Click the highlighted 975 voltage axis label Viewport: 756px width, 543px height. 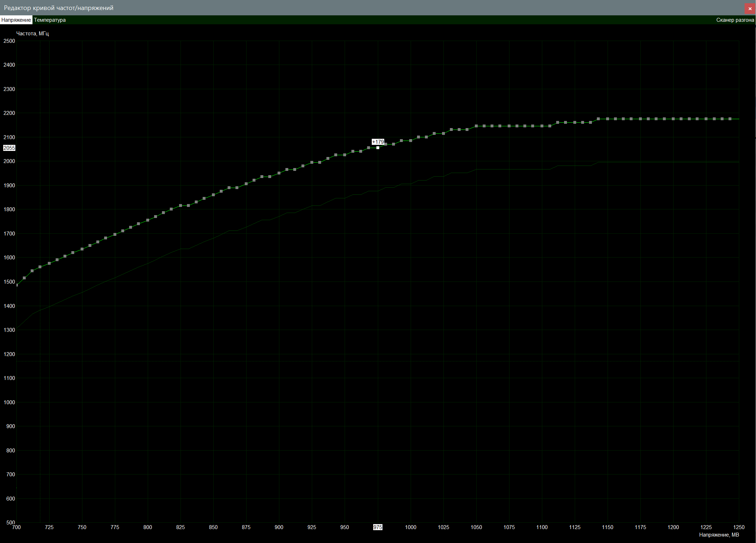point(377,527)
